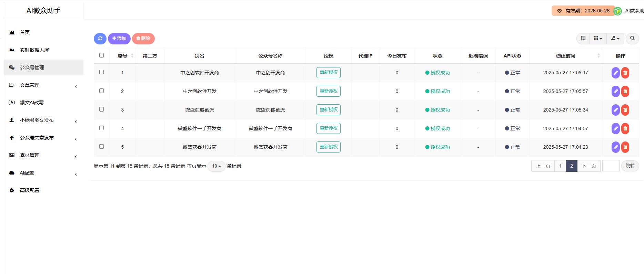The width and height of the screenshot is (644, 274).
Task: Click the 素材管理 image icon
Action: [x=12, y=155]
